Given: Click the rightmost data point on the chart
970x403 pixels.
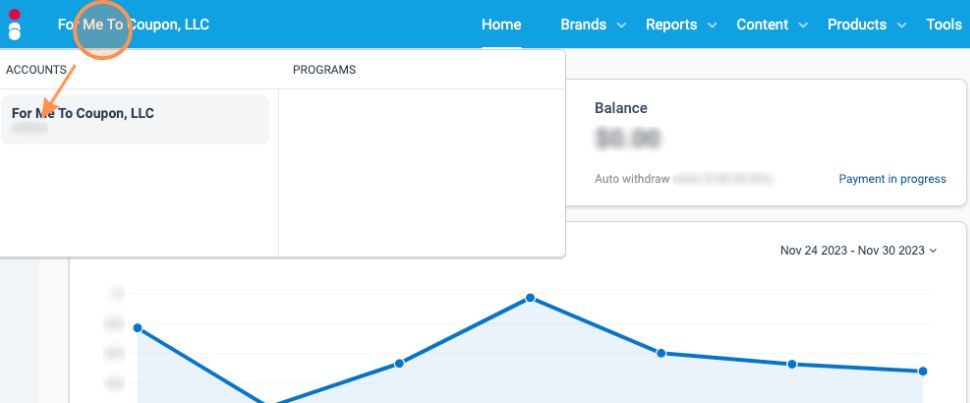Looking at the screenshot, I should [x=922, y=371].
